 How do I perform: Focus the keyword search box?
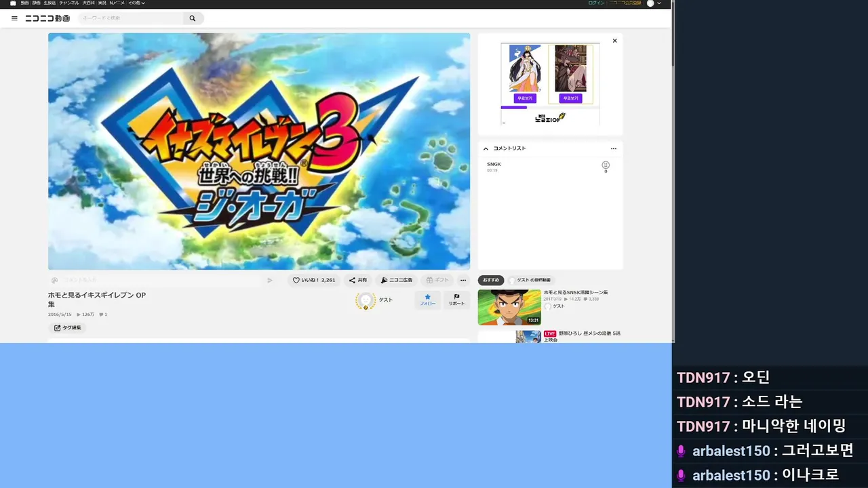tap(130, 18)
